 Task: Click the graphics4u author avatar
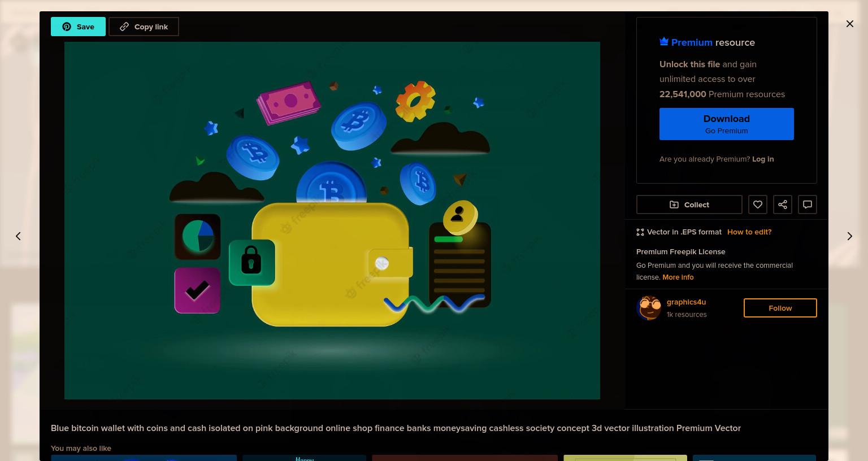[649, 308]
